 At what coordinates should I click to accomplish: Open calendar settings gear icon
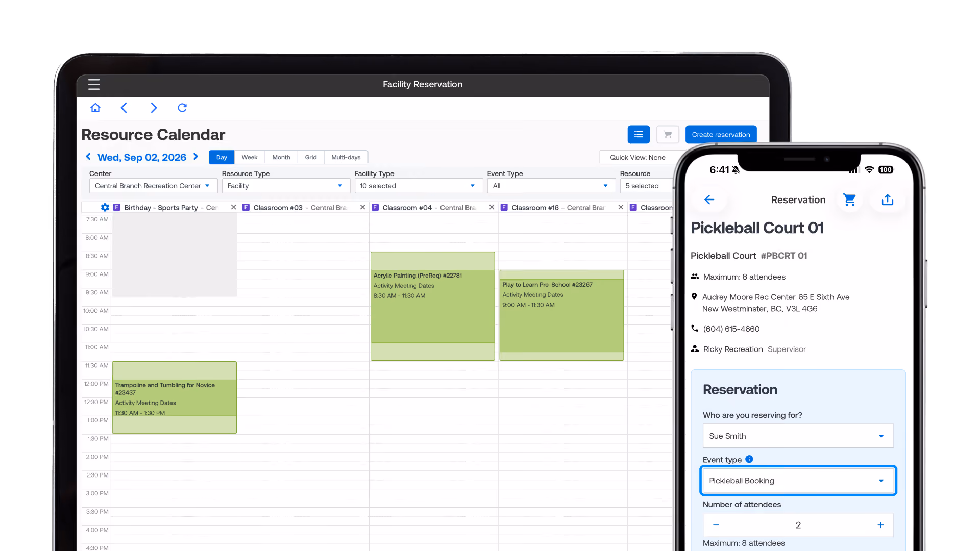105,207
